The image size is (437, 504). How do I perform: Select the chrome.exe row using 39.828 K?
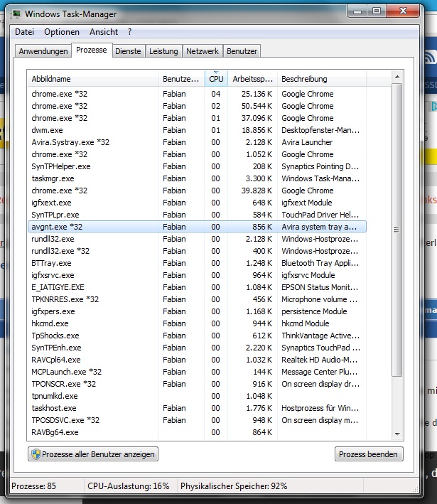tap(197, 191)
